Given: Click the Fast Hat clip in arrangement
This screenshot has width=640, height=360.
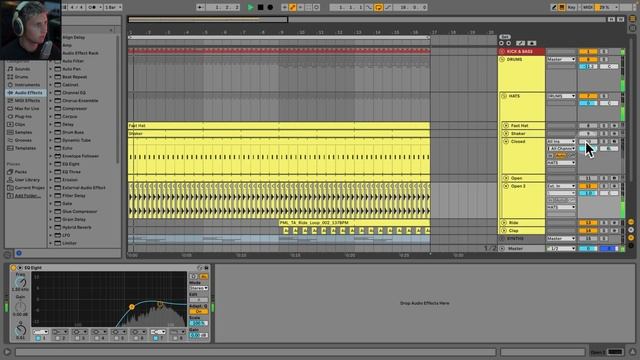Looking at the screenshot, I should pyautogui.click(x=279, y=126).
